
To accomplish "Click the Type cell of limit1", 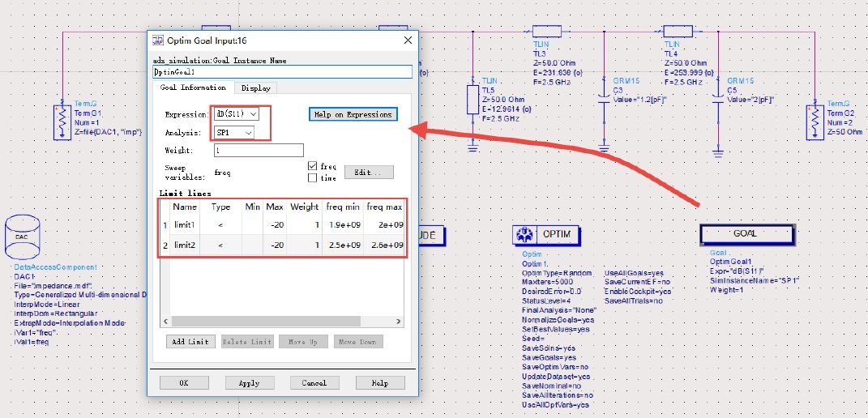I will coord(221,225).
